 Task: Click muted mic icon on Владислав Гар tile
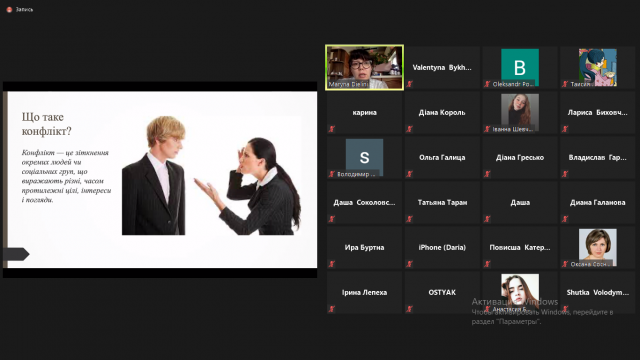click(x=565, y=174)
